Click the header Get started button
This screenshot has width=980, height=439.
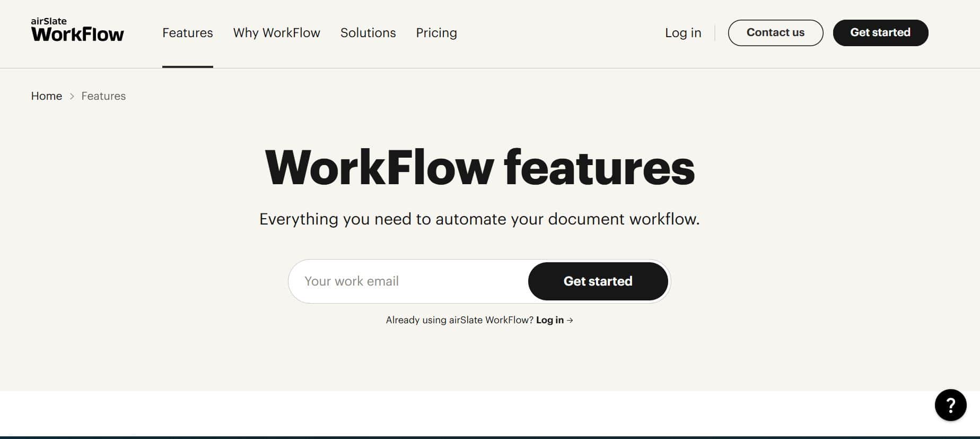click(880, 33)
